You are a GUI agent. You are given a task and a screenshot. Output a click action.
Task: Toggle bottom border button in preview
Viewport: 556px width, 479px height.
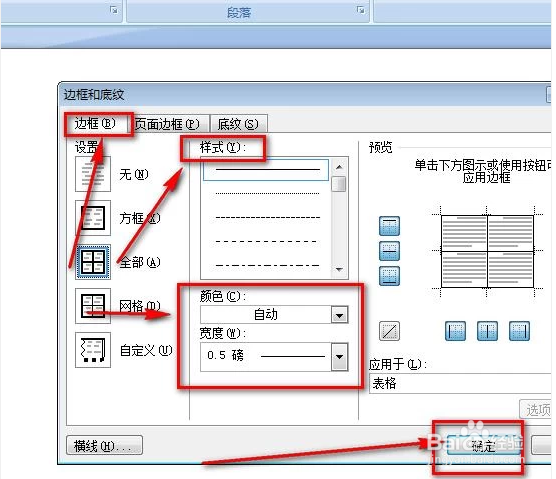389,276
